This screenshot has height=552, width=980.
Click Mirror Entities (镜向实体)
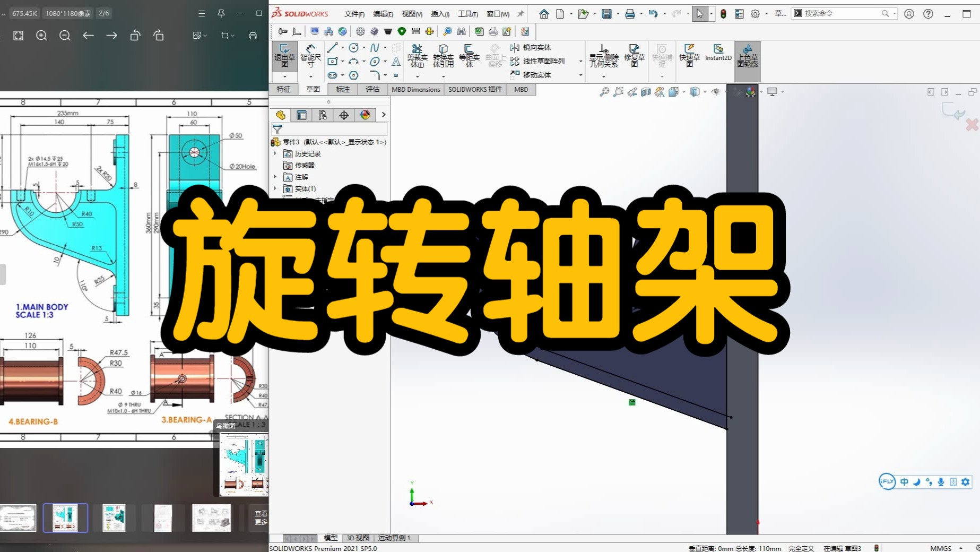coord(531,47)
